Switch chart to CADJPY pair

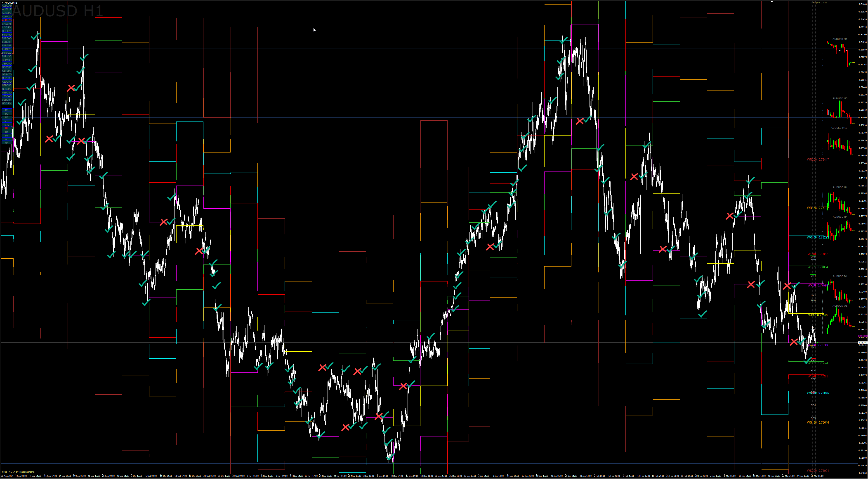tap(7, 27)
